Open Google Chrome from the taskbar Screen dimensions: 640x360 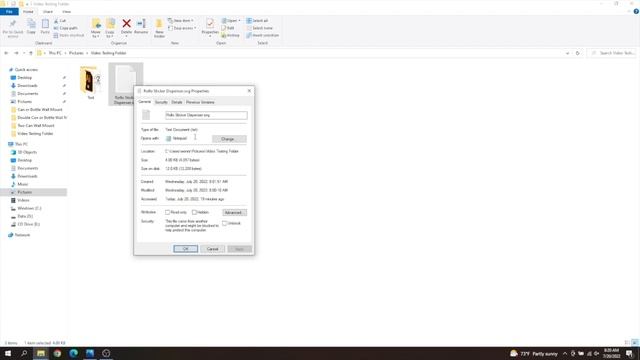pyautogui.click(x=57, y=353)
